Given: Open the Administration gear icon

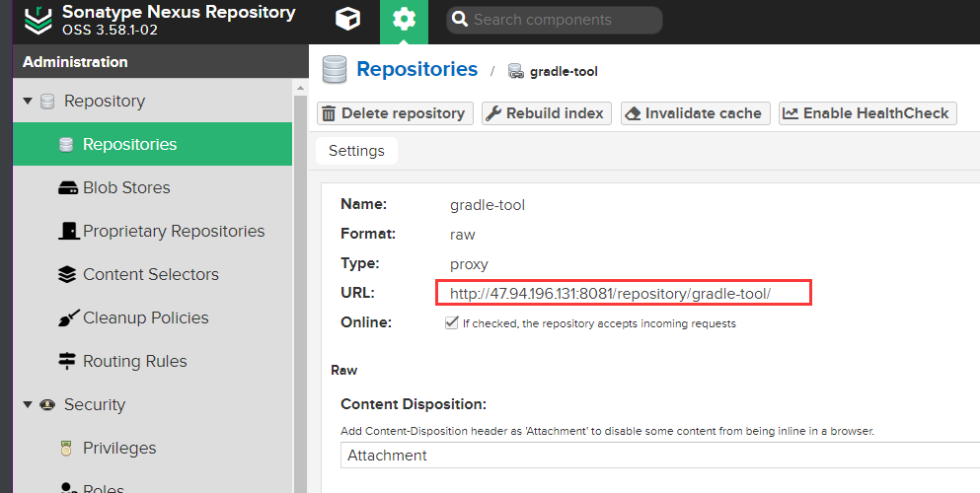Looking at the screenshot, I should pos(404,20).
